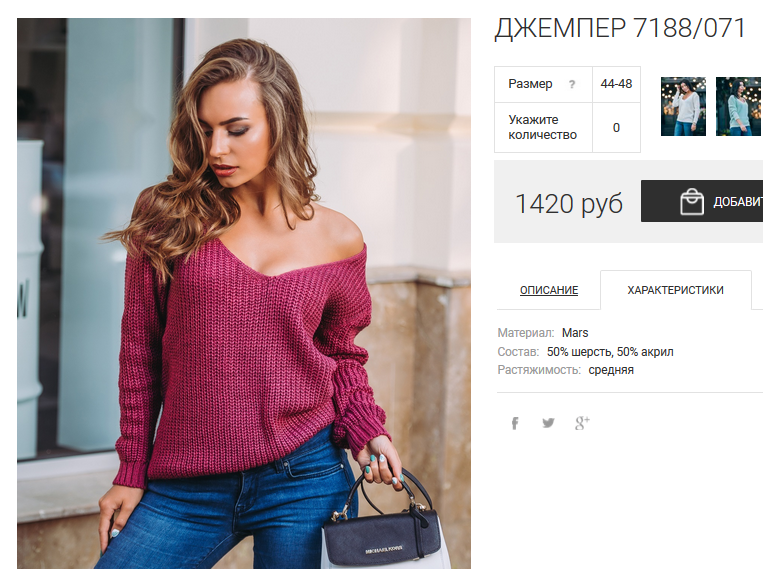Click the Растяжимость value средняя

pos(611,370)
